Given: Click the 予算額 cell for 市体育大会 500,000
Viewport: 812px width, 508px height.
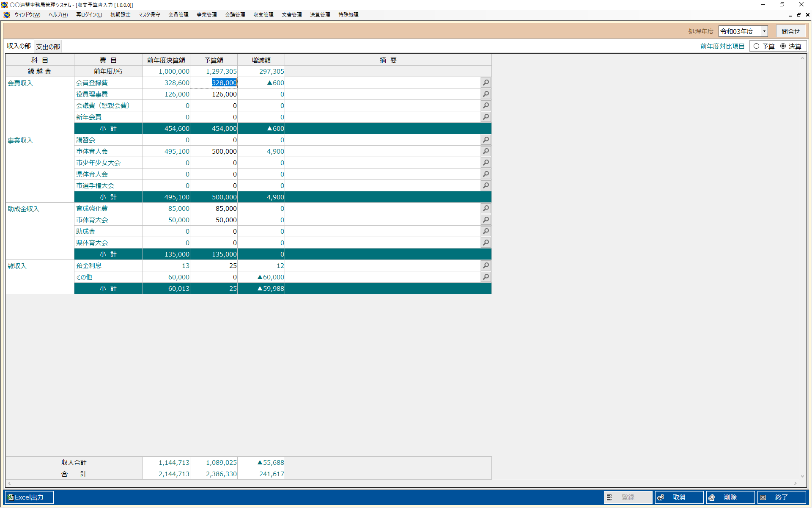Looking at the screenshot, I should tap(214, 152).
